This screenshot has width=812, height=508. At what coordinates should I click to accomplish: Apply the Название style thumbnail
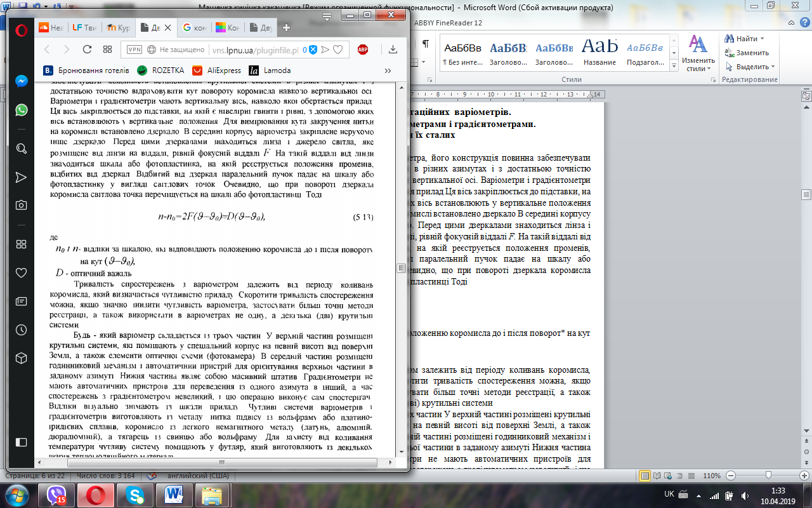point(600,51)
